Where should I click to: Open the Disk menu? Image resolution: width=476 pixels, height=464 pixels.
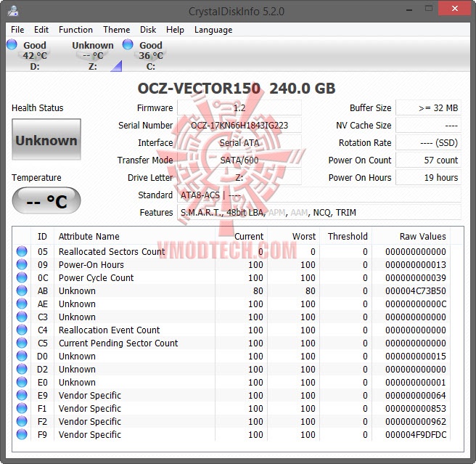pyautogui.click(x=148, y=30)
